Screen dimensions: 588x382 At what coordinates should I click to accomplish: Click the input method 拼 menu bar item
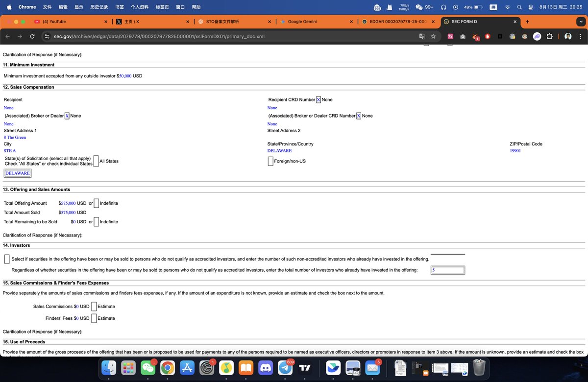point(494,7)
